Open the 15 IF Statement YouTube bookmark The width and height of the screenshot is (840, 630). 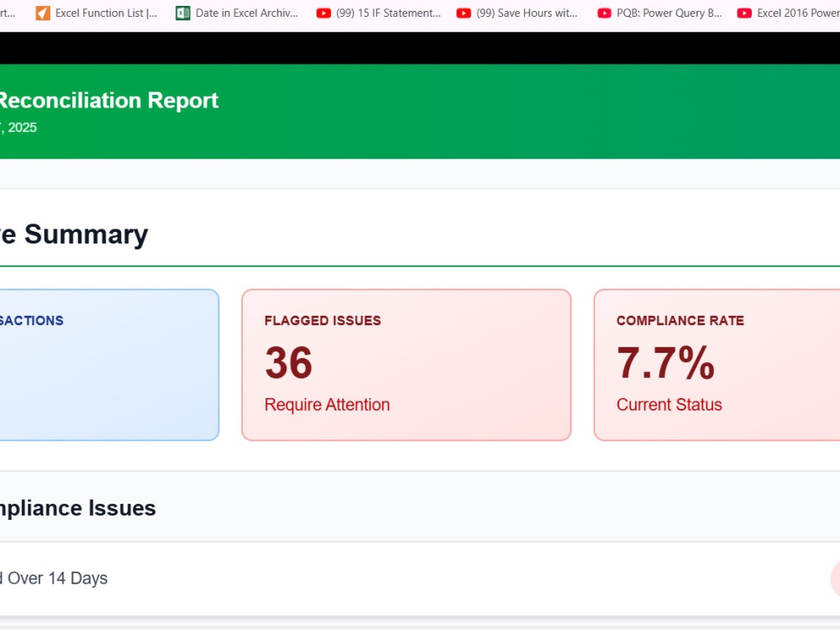pyautogui.click(x=378, y=13)
